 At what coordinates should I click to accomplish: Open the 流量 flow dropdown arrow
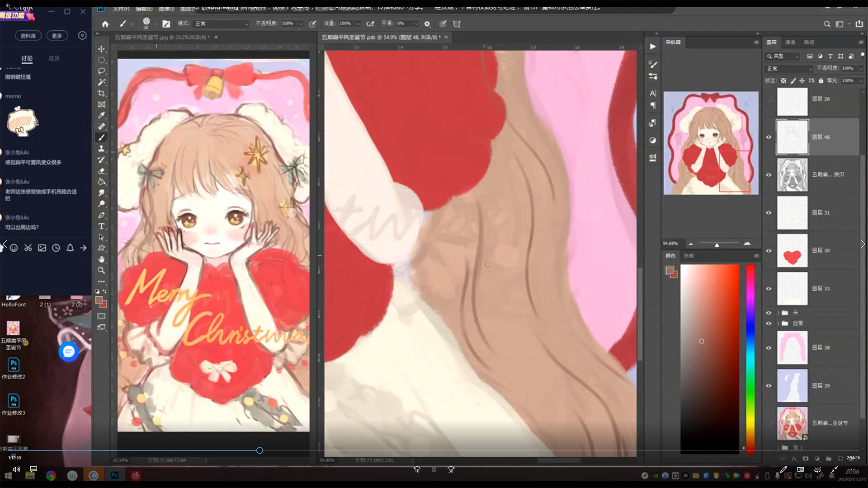(358, 23)
